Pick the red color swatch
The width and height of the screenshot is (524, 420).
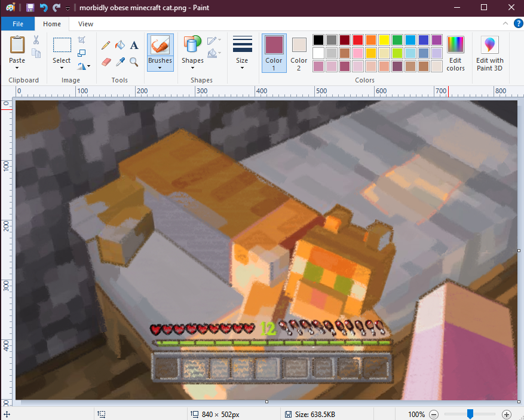click(x=358, y=40)
